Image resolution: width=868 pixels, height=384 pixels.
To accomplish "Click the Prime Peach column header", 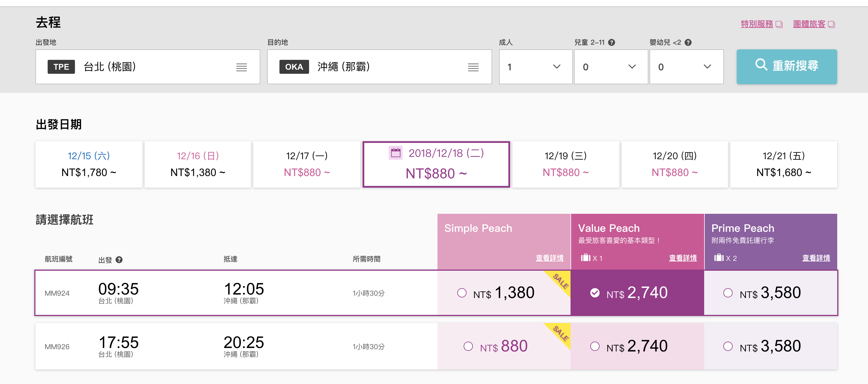I will pyautogui.click(x=770, y=241).
